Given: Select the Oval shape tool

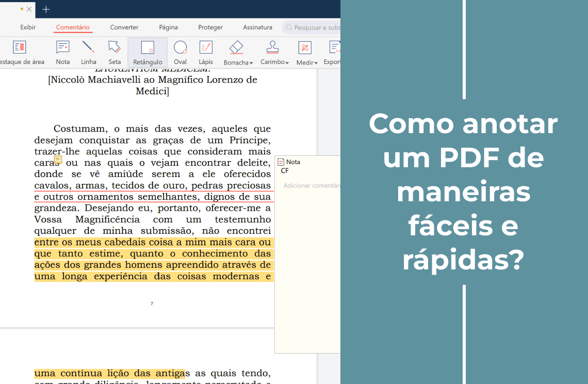Looking at the screenshot, I should pyautogui.click(x=180, y=53).
